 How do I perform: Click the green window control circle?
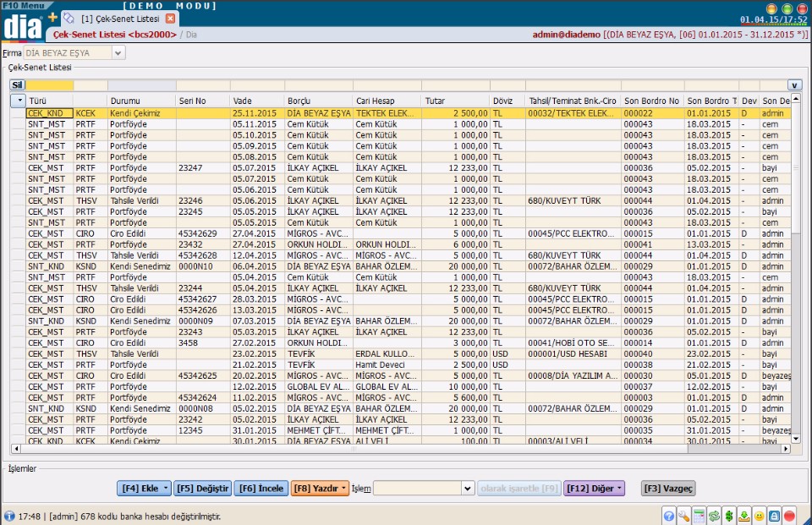click(787, 8)
